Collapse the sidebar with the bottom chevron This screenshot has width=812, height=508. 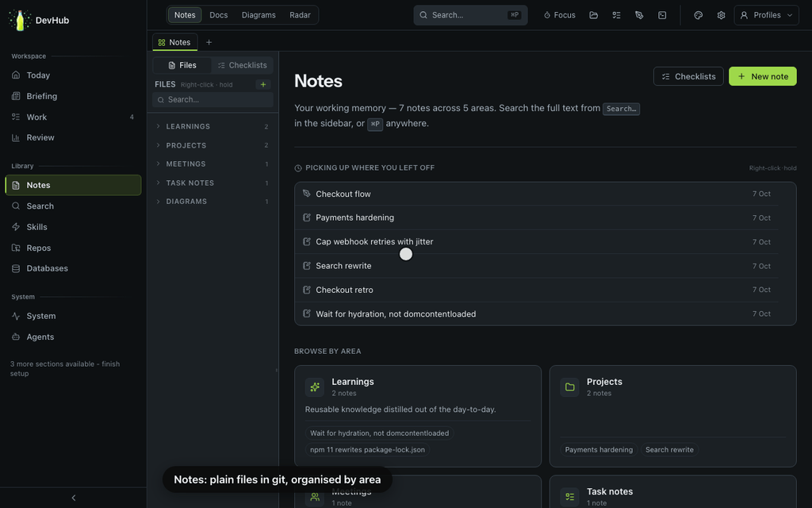pos(74,498)
